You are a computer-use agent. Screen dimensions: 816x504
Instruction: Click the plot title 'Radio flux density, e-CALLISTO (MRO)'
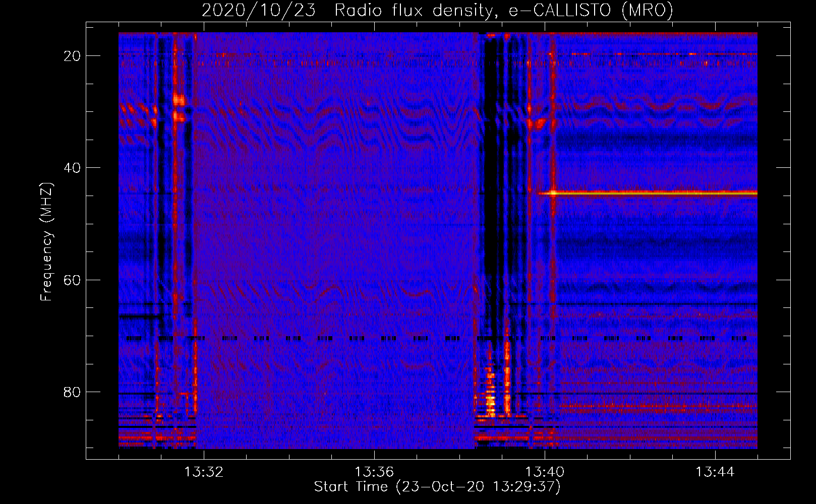503,10
